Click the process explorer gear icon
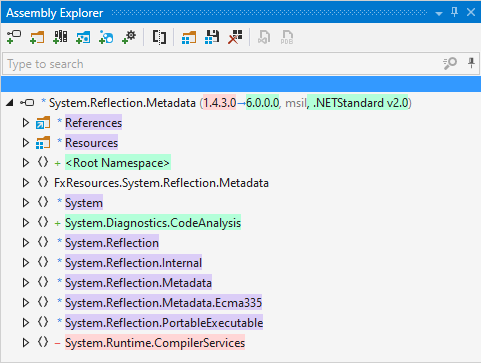 (x=129, y=37)
